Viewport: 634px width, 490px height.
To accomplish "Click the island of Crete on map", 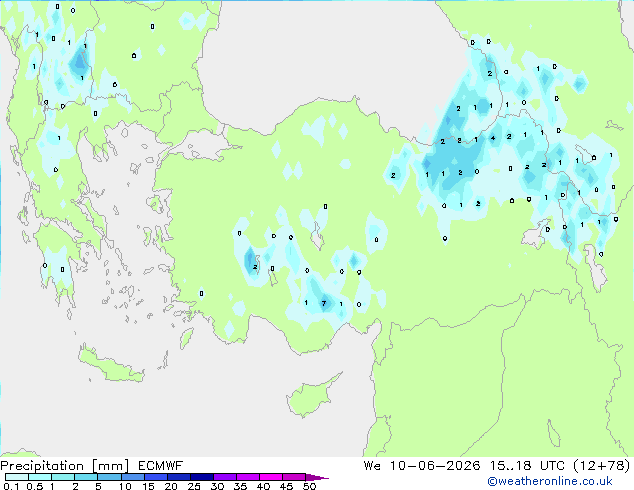I will pyautogui.click(x=110, y=366).
